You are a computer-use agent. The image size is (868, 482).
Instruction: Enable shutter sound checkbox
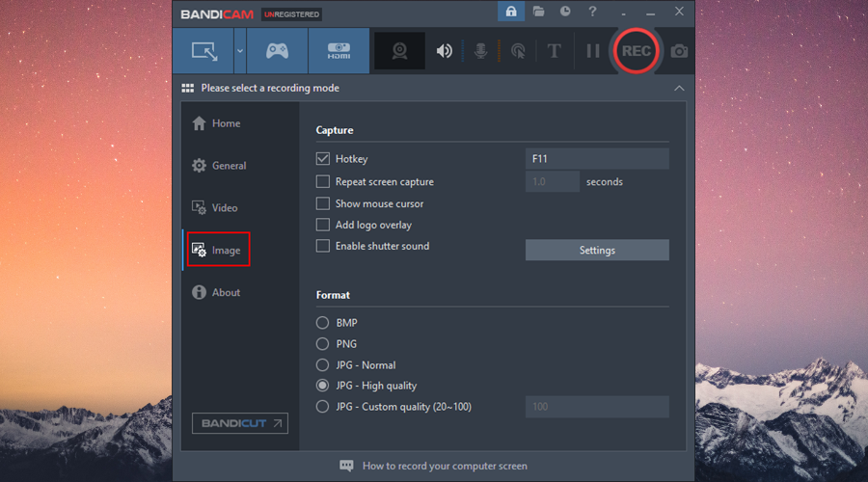[323, 246]
